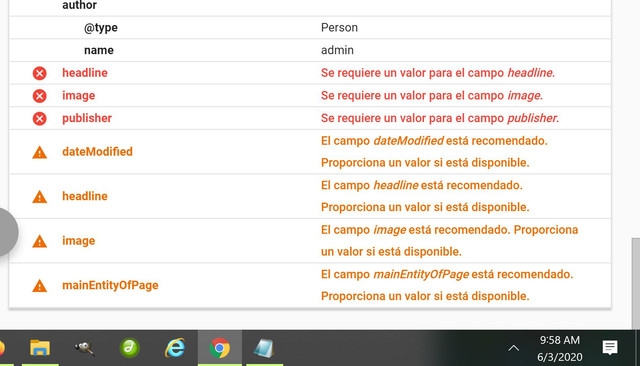Select the red headline error field
Image resolution: width=640 pixels, height=366 pixels.
click(85, 73)
